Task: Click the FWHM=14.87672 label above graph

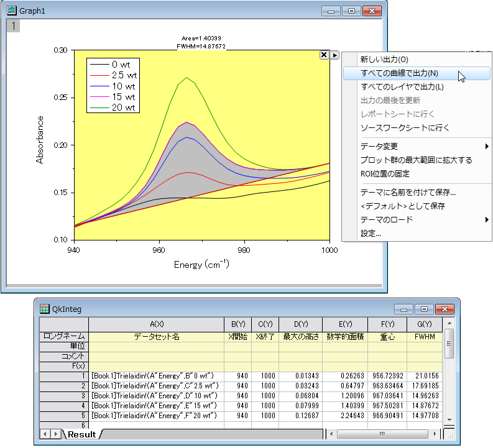Action: click(x=201, y=47)
